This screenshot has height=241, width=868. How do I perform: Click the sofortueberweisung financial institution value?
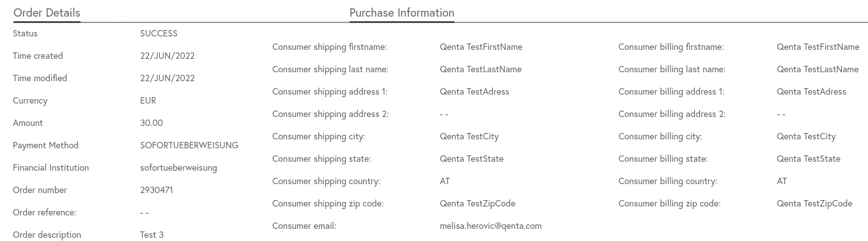(x=178, y=167)
